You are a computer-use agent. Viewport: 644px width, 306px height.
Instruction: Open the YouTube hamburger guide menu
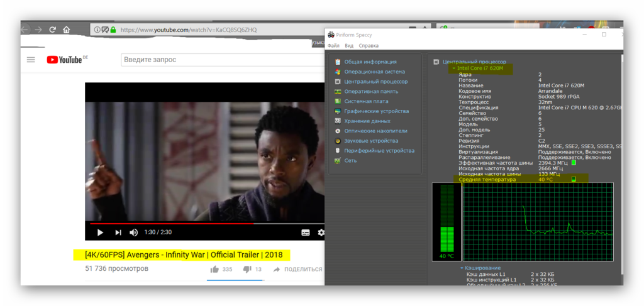(31, 60)
